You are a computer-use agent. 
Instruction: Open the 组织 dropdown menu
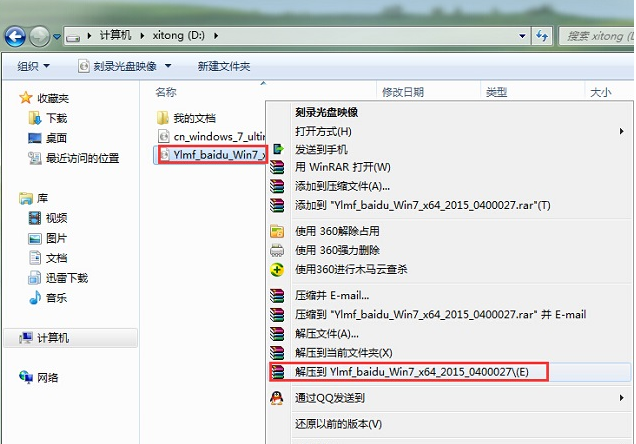pos(33,66)
